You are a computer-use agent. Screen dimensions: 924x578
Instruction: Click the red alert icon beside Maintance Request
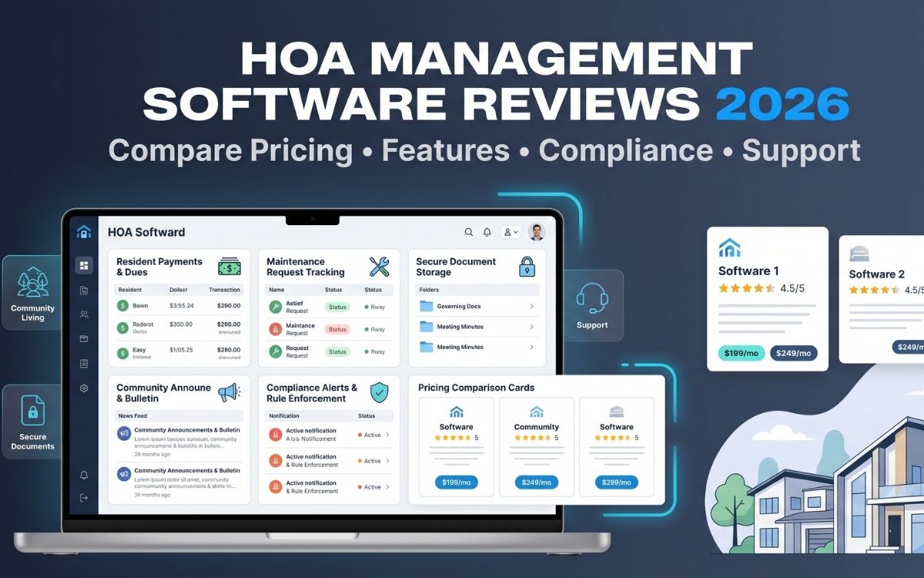(x=275, y=329)
